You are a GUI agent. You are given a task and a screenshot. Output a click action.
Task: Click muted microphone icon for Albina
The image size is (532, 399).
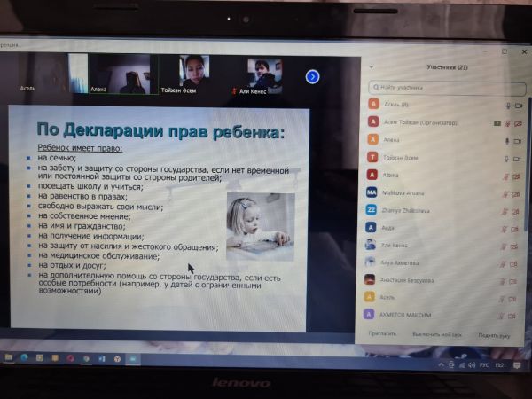(x=506, y=176)
